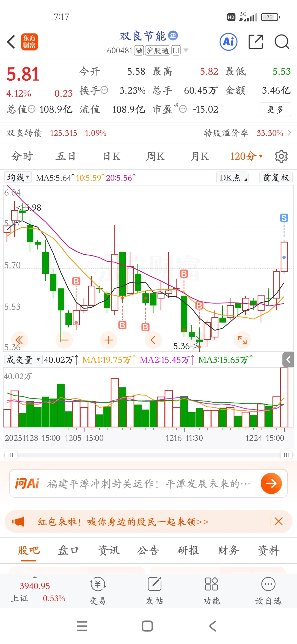The width and height of the screenshot is (297, 644).
Task: Tap left handle of chart range slider
Action: [x=11, y=455]
